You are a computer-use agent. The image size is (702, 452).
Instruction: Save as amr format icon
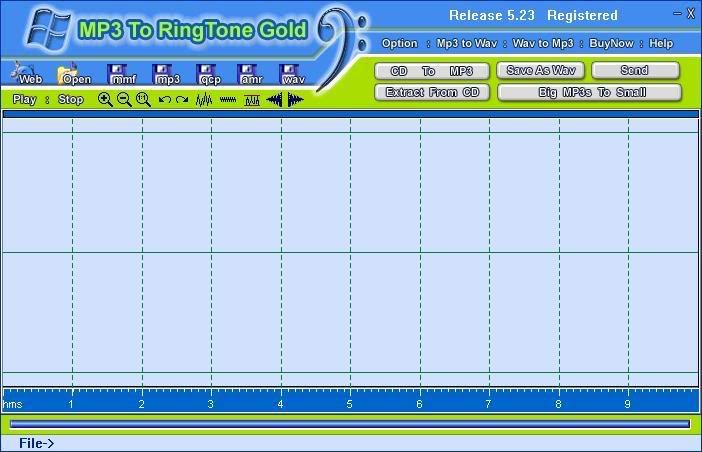pos(251,74)
